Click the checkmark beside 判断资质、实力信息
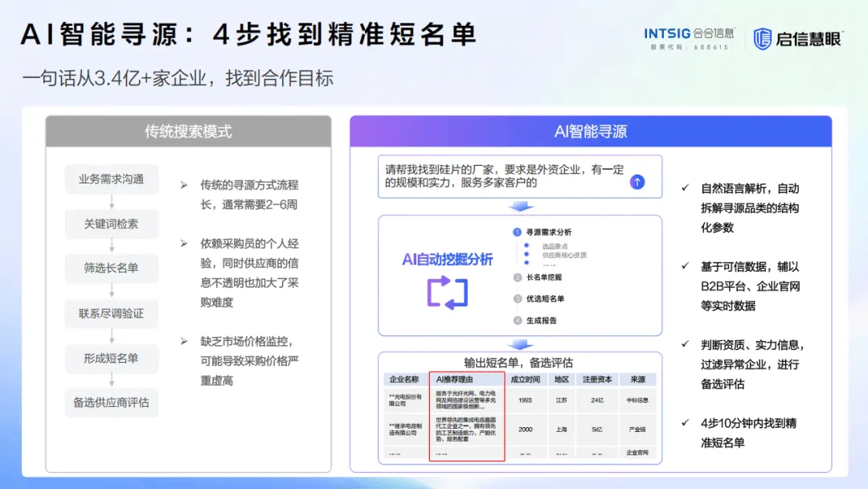 click(686, 344)
